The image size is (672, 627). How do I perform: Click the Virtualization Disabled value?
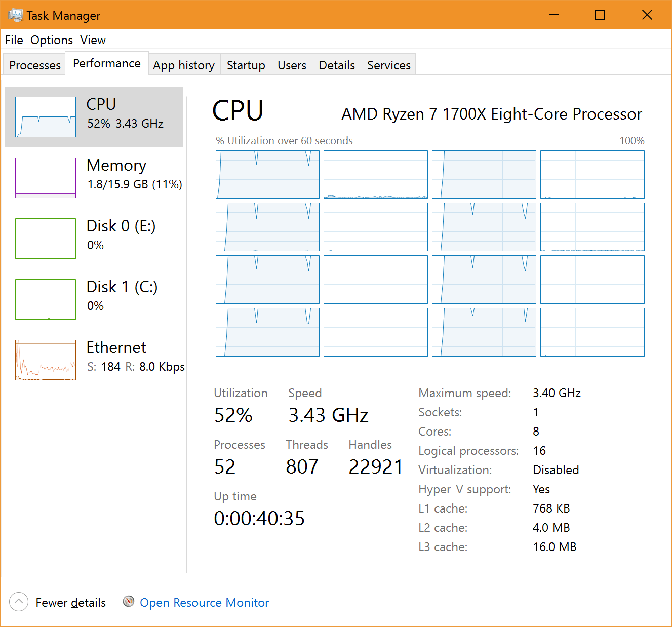tap(556, 470)
